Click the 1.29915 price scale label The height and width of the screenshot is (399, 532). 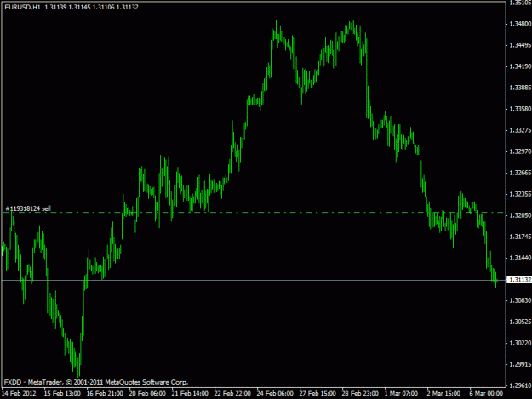coord(520,364)
